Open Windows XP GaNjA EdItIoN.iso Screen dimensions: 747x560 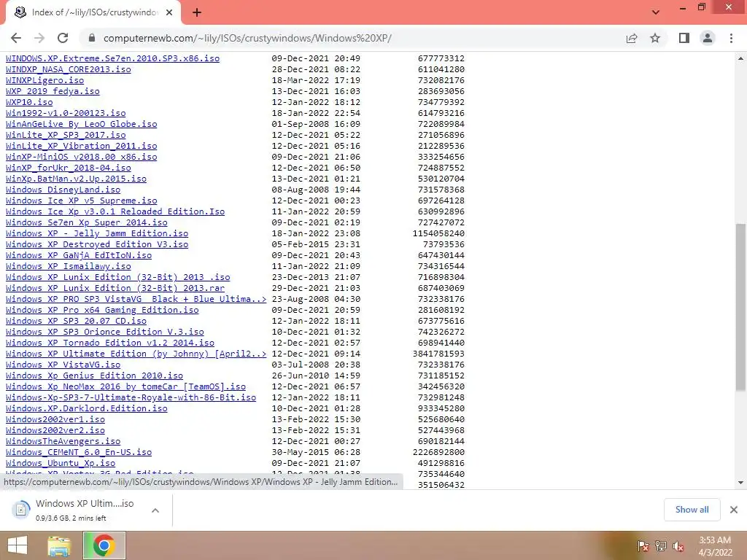pos(79,255)
